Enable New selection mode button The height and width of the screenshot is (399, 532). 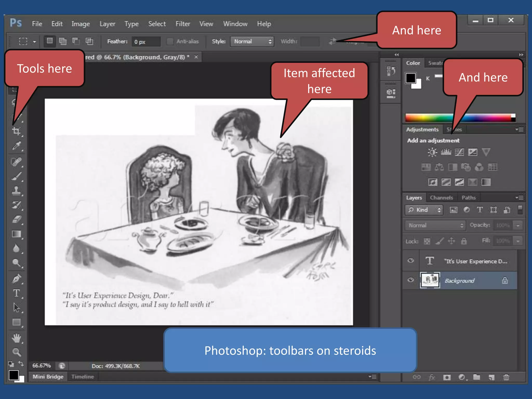pyautogui.click(x=49, y=41)
